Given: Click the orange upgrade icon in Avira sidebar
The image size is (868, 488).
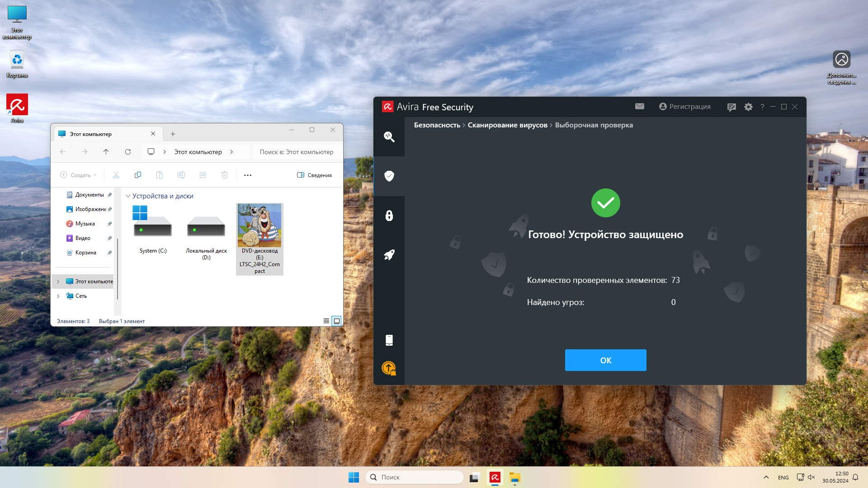Looking at the screenshot, I should [389, 368].
